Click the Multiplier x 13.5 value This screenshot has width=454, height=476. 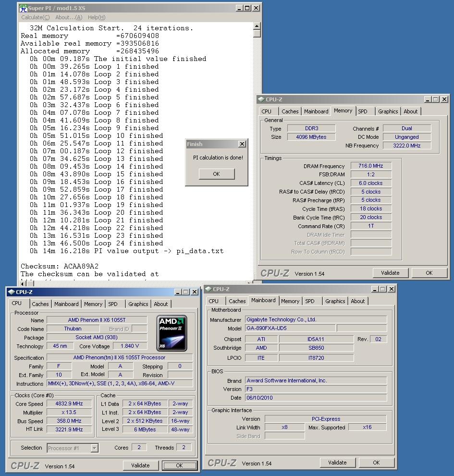point(69,412)
